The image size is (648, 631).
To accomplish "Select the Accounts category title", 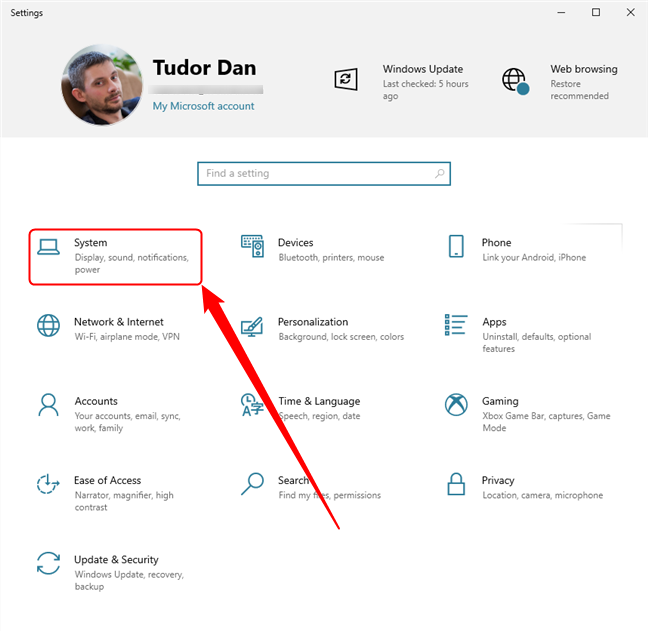I will (x=96, y=401).
